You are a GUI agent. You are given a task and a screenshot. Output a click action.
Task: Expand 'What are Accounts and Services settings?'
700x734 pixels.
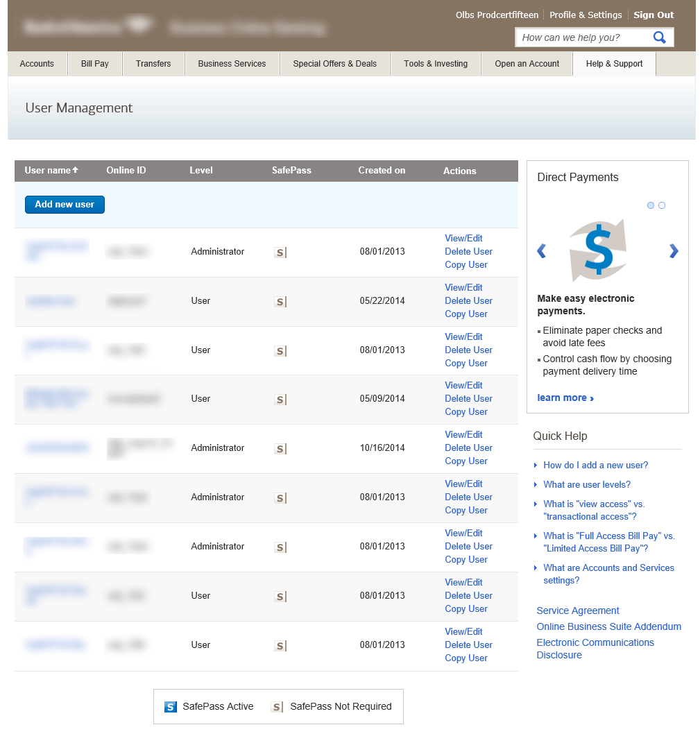coord(608,574)
